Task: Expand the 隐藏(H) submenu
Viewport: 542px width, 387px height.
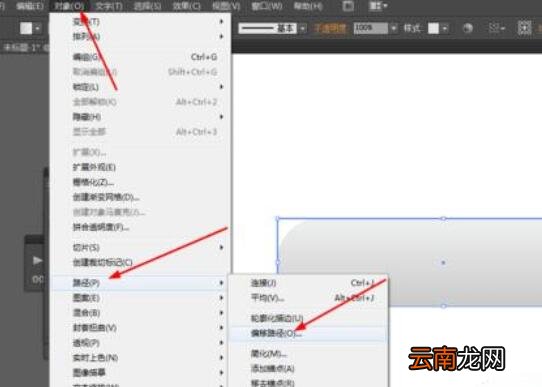Action: coord(140,117)
